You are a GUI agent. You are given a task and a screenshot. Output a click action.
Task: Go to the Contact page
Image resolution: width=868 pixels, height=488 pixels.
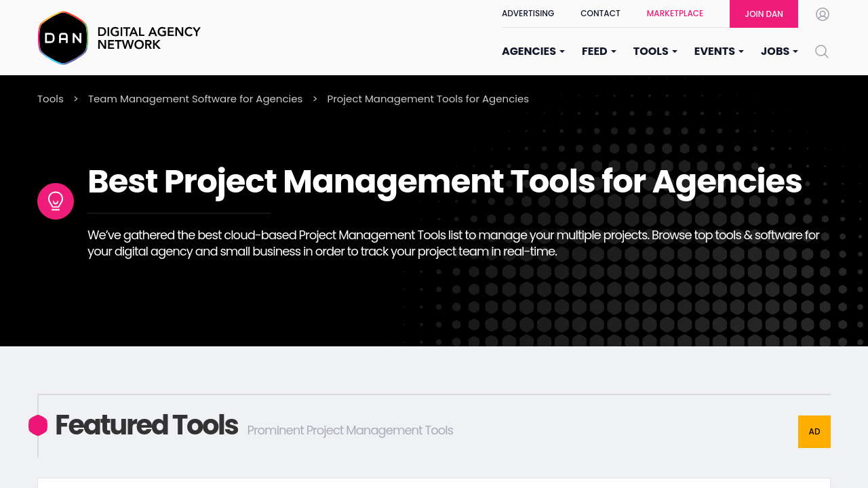click(x=600, y=14)
